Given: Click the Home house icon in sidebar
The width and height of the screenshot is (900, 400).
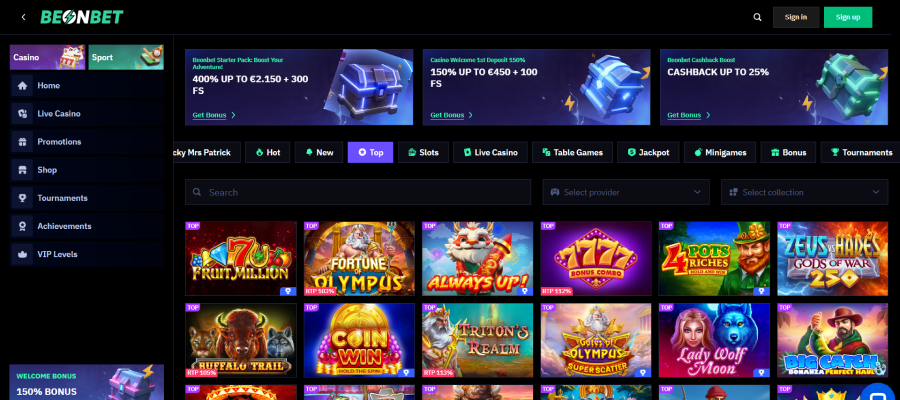Looking at the screenshot, I should [22, 86].
